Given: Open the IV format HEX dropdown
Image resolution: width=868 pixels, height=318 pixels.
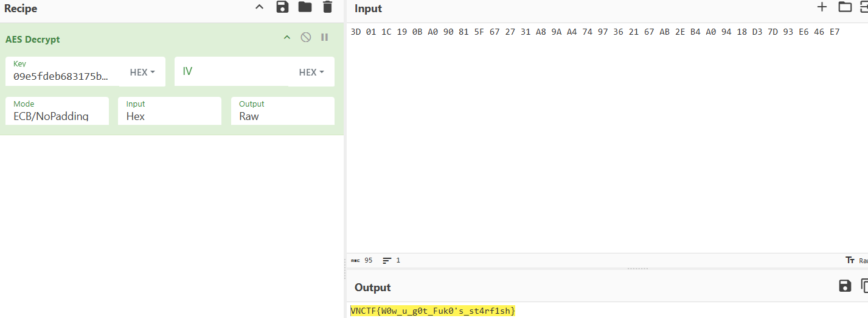Looking at the screenshot, I should [x=311, y=72].
